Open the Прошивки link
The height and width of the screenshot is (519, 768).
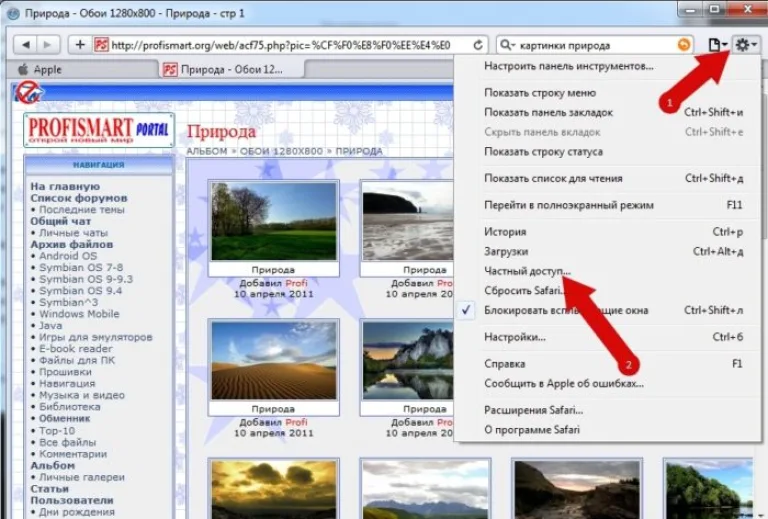coord(65,372)
